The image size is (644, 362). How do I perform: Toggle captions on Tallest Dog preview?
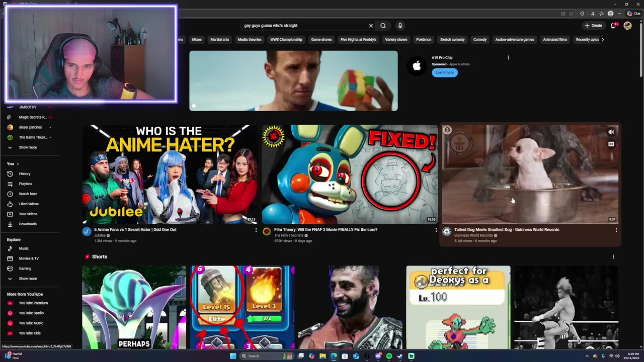611,144
